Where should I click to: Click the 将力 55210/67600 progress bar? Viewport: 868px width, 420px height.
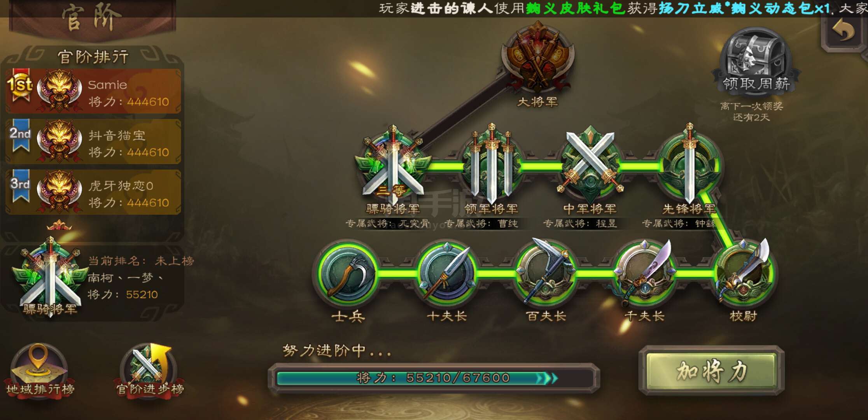(434, 378)
